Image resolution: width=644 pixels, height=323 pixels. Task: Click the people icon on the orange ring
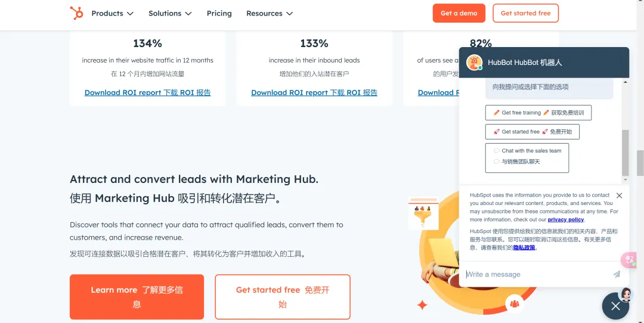coord(514,304)
